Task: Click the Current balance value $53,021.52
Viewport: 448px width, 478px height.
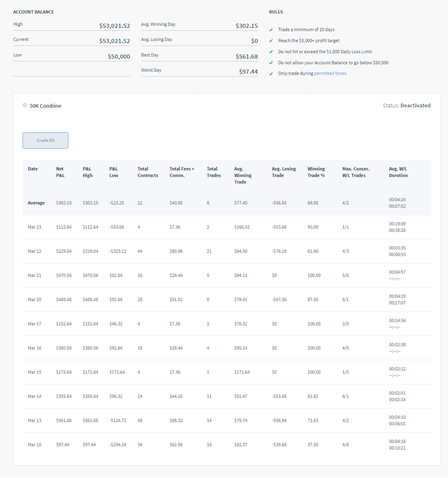Action: tap(114, 41)
